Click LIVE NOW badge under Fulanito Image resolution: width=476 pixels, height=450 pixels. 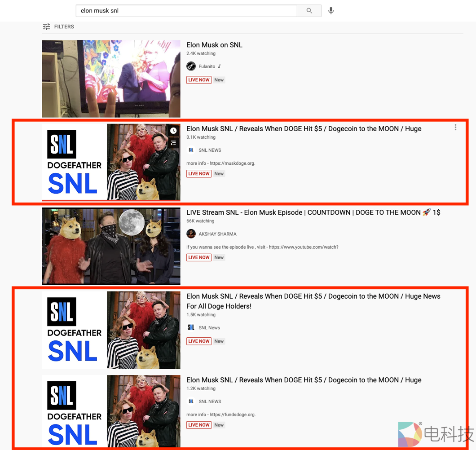199,80
